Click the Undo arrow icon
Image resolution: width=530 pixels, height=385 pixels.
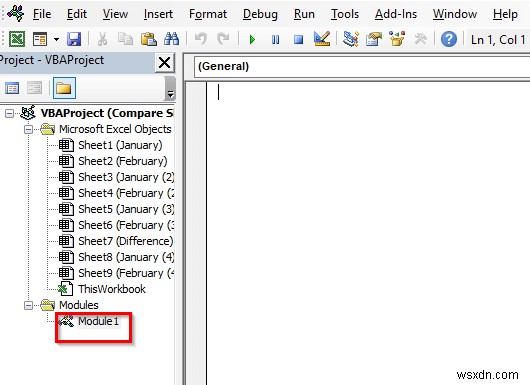click(201, 39)
